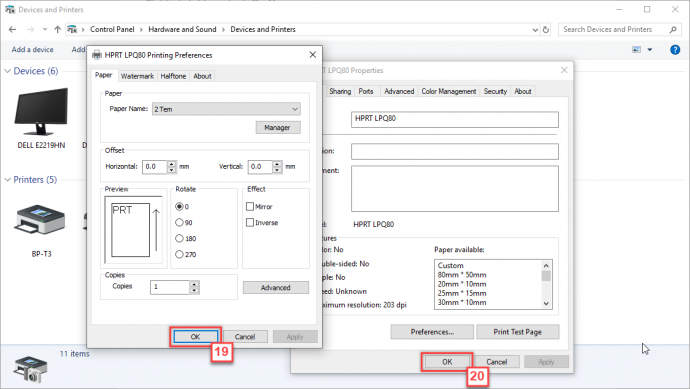Click the printer icon in details pane

point(30,368)
